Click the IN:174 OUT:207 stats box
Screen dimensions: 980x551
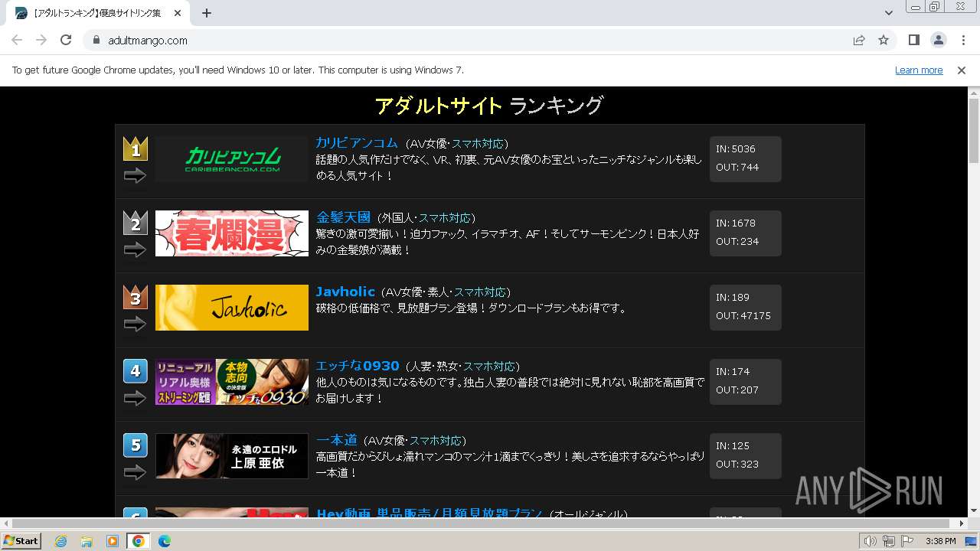(746, 382)
